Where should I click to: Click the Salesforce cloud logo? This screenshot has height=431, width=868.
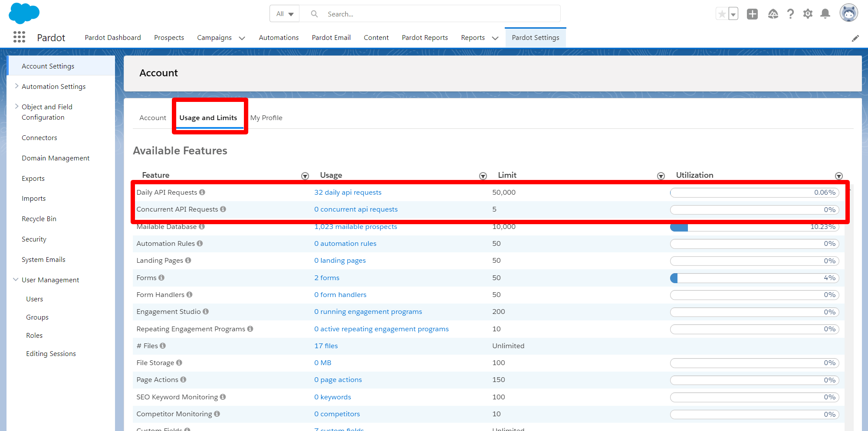coord(24,13)
